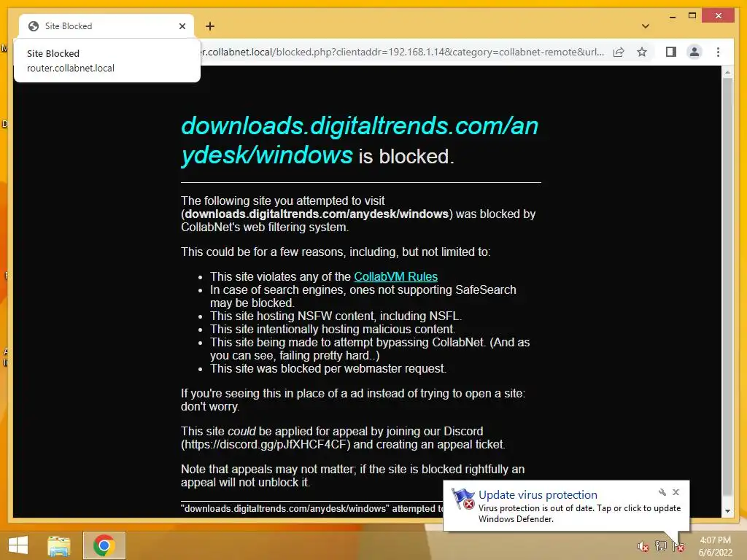Share this page icon in address bar
Image resolution: width=747 pixels, height=560 pixels.
(619, 52)
